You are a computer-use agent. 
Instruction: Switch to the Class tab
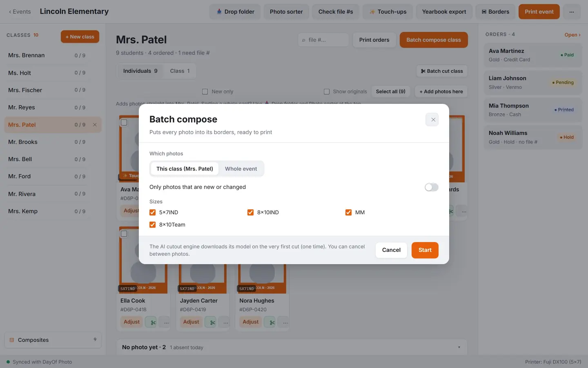(x=180, y=71)
